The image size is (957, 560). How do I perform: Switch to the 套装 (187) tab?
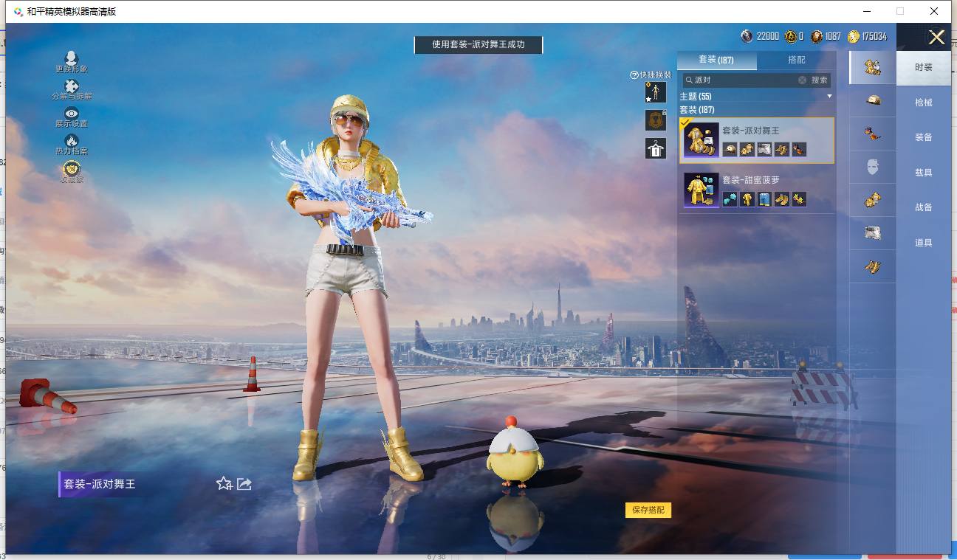[716, 60]
